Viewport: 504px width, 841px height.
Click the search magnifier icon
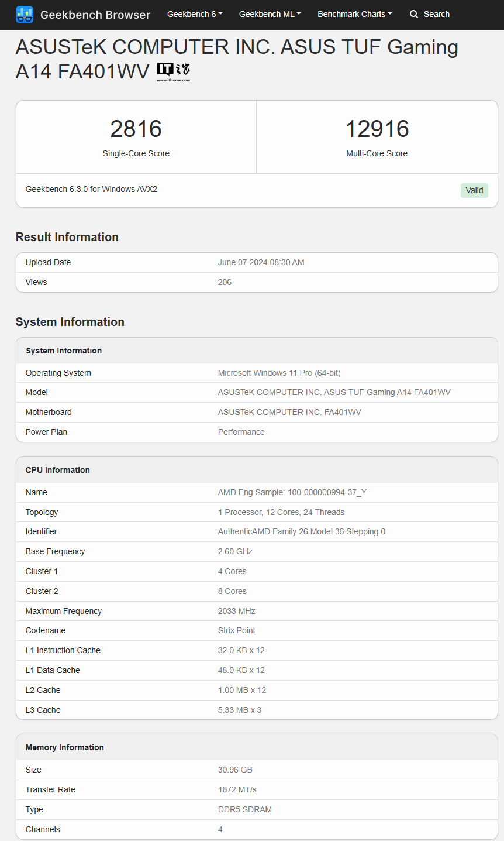click(414, 14)
